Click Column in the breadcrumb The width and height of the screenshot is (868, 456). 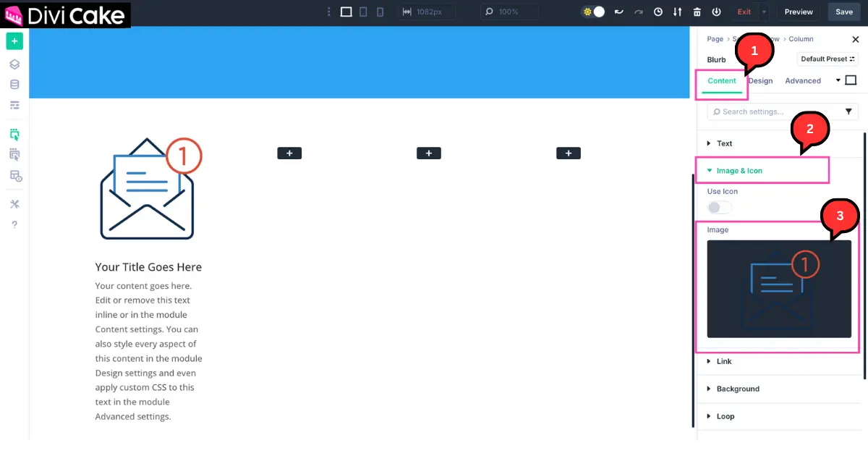pyautogui.click(x=801, y=39)
